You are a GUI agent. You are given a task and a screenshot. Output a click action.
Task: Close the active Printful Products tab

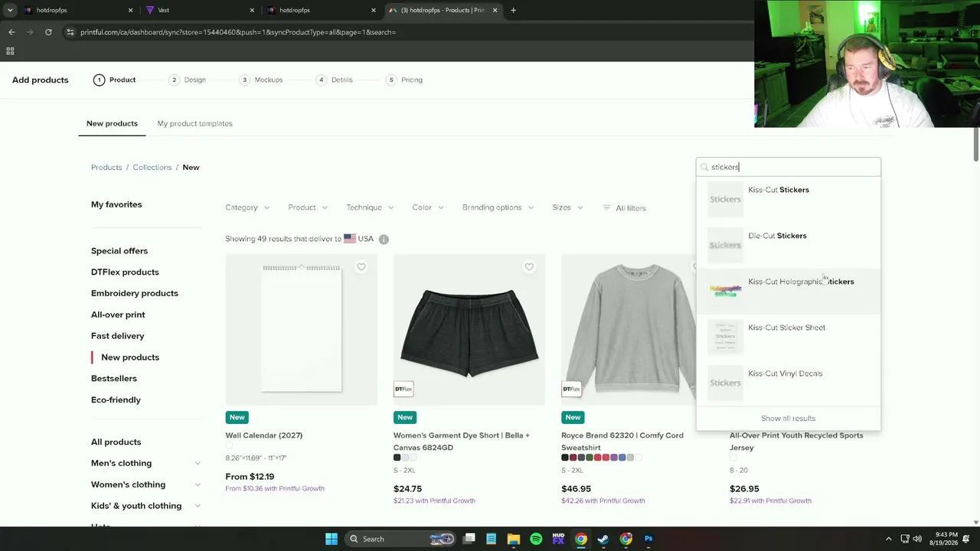pyautogui.click(x=495, y=10)
